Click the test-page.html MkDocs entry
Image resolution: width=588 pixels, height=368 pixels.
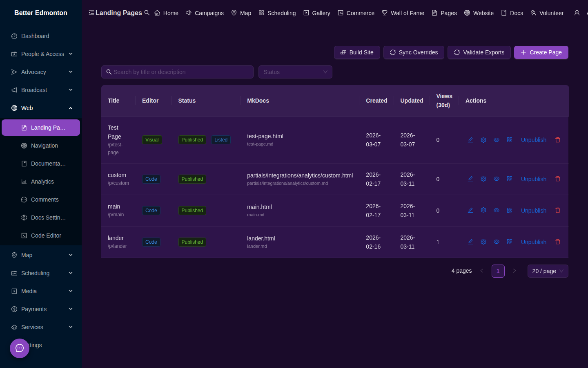pyautogui.click(x=265, y=136)
